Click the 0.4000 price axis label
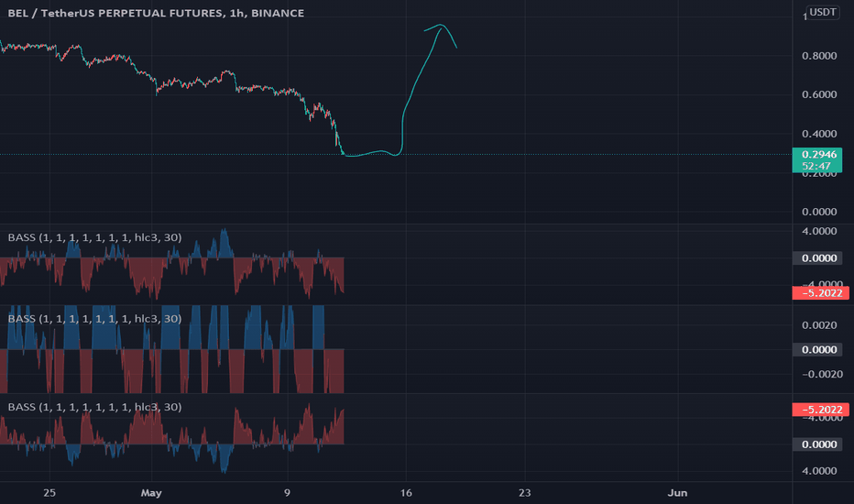 pos(819,134)
